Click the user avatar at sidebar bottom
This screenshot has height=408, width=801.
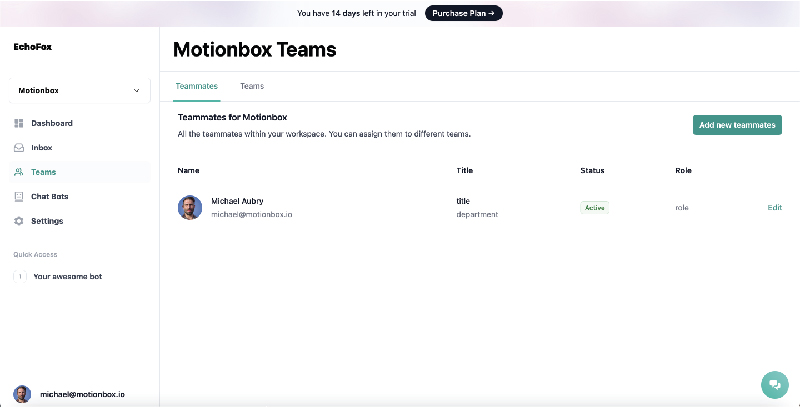click(22, 394)
